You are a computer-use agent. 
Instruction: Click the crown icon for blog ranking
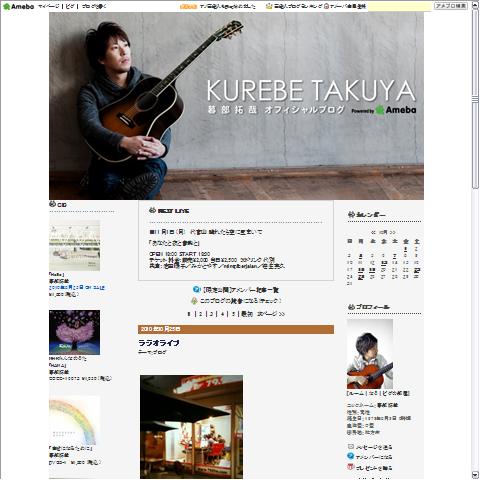tap(269, 6)
